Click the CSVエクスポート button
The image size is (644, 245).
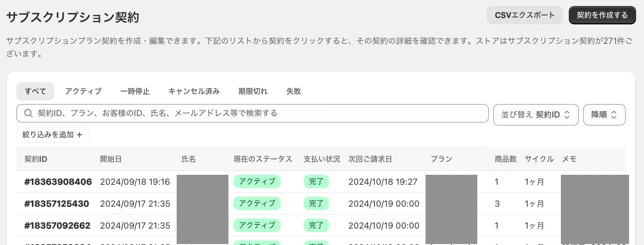tap(525, 15)
